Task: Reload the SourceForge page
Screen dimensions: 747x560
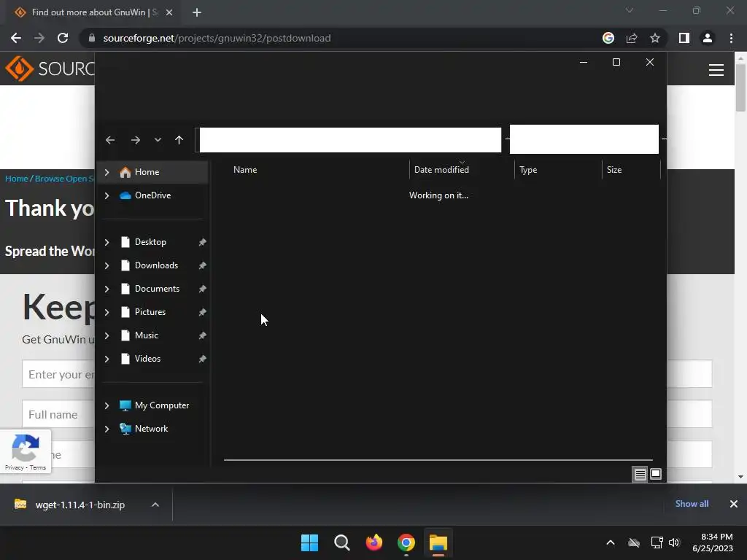Action: pyautogui.click(x=63, y=38)
